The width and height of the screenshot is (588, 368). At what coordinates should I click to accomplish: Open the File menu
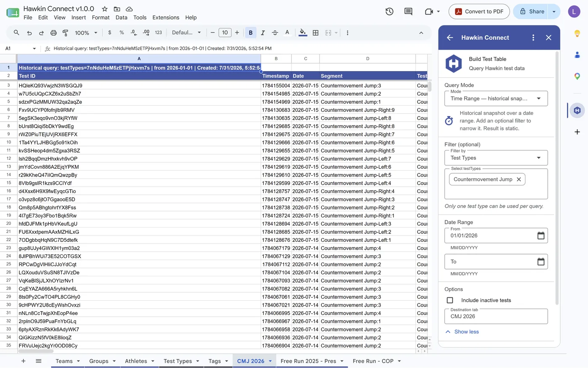tap(28, 18)
